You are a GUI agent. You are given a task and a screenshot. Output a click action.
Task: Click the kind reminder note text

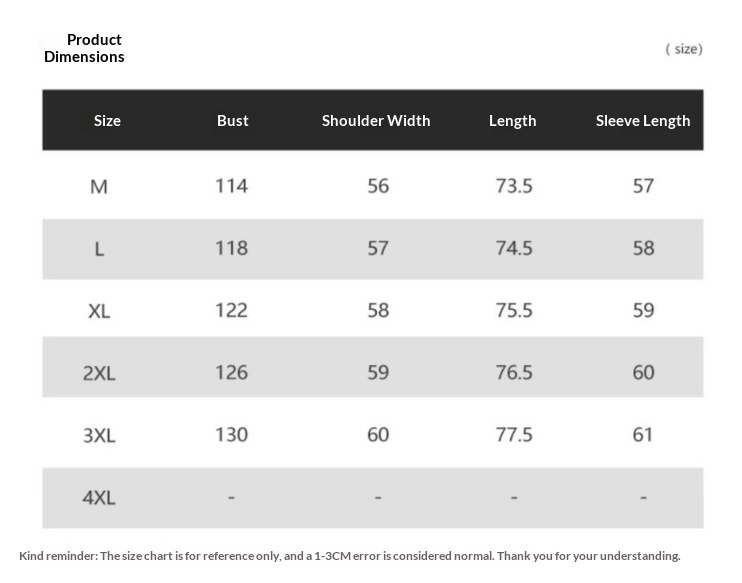[350, 556]
